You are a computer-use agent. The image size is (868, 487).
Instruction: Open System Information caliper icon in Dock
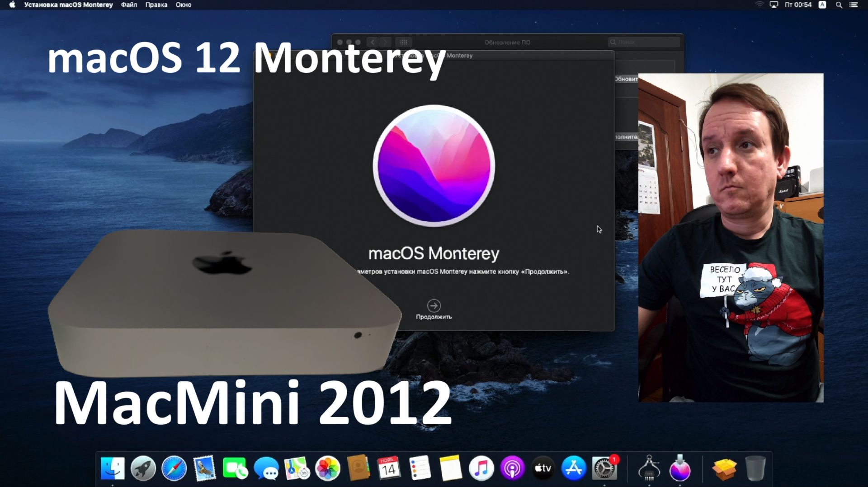[649, 468]
